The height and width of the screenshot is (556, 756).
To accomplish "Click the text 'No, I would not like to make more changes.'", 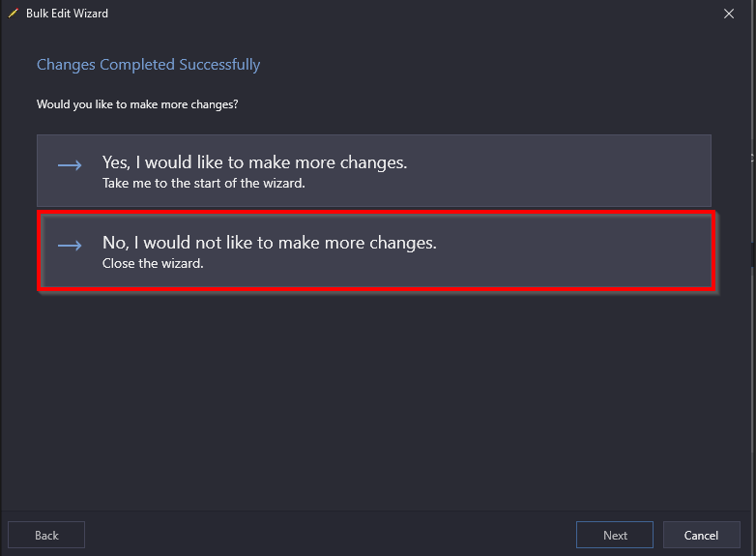I will (270, 243).
